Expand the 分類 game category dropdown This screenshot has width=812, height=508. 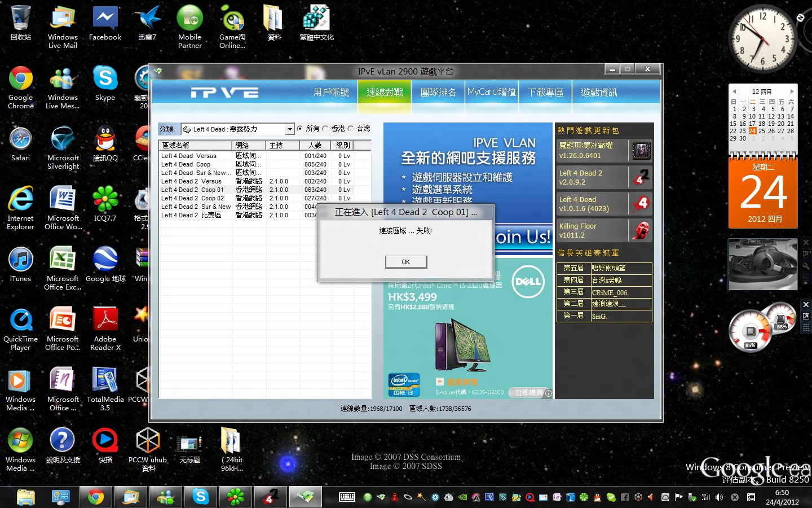tap(290, 129)
